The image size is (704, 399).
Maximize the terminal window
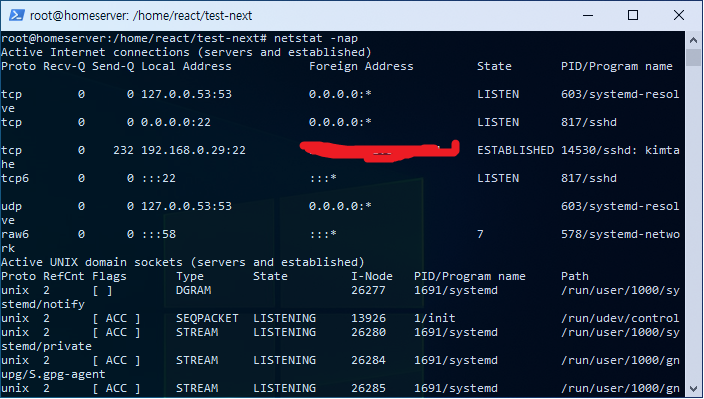pyautogui.click(x=633, y=15)
